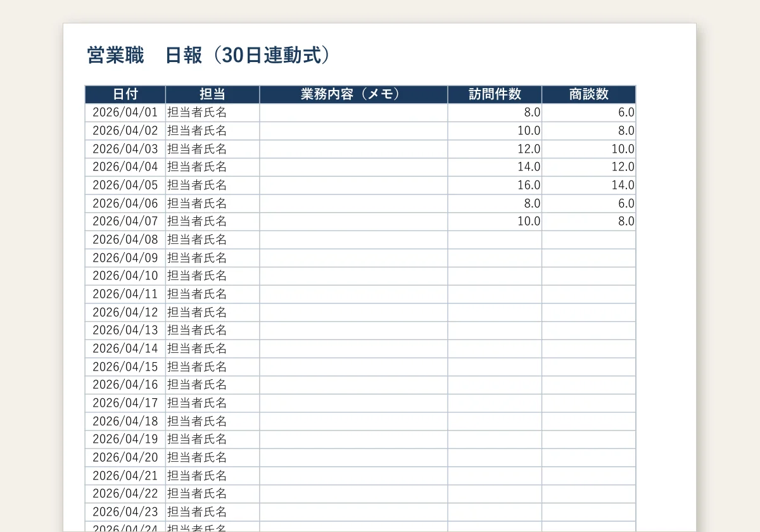The image size is (760, 532).
Task: Select the date cell 2026/04/10
Action: [x=125, y=276]
